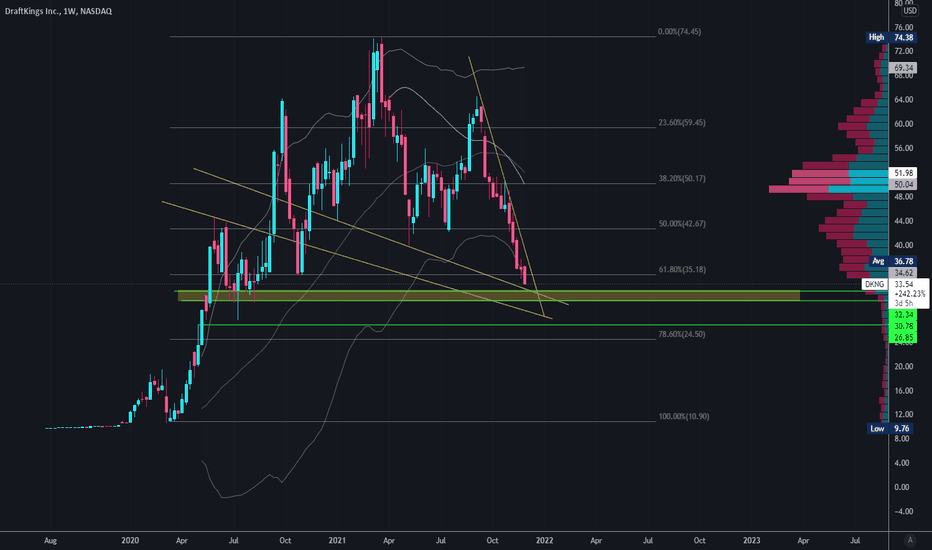Viewport: 932px width, 550px height.
Task: Click the -4.00 price axis value
Action: 903,511
